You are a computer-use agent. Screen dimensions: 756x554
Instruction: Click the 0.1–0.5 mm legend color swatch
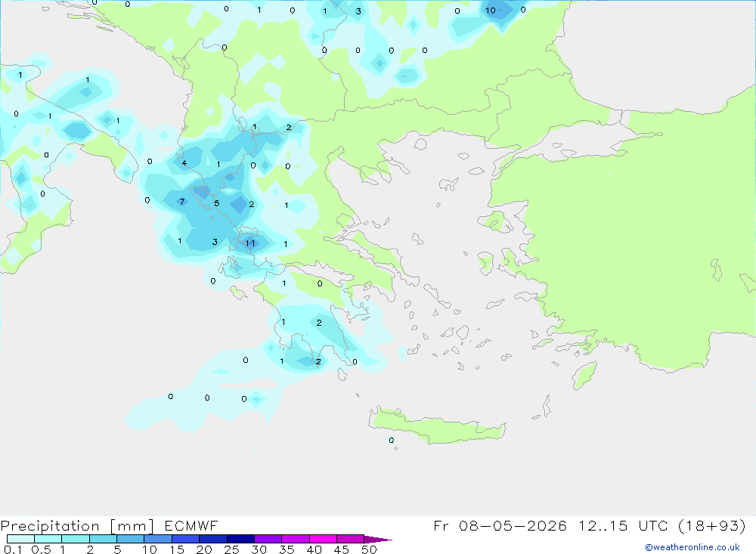(x=20, y=539)
